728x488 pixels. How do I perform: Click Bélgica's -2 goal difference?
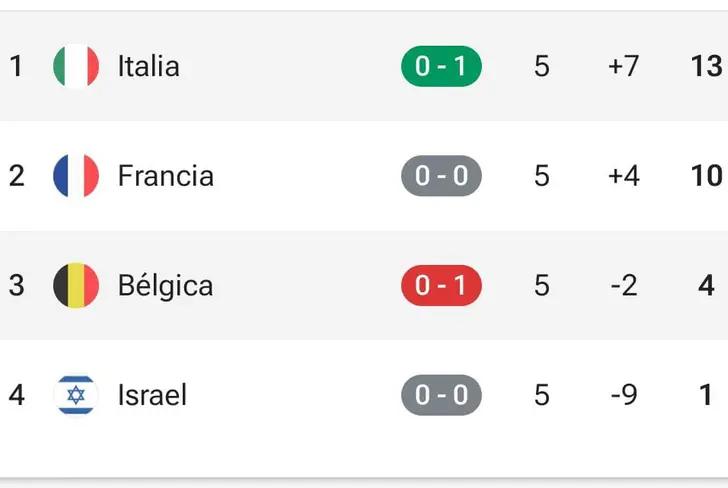(x=623, y=286)
